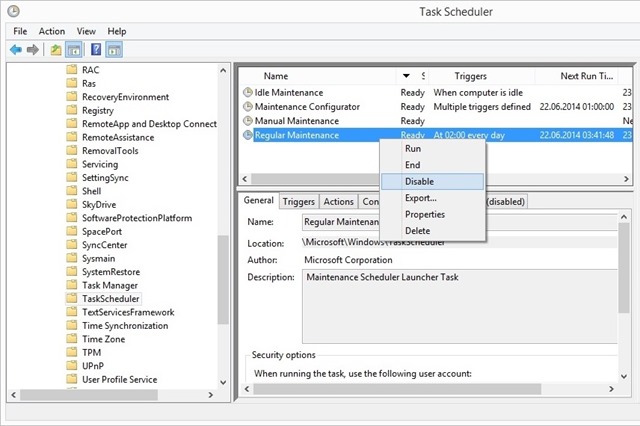Toggle the Show/Hide Action Pane icon
The height and width of the screenshot is (426, 640).
click(114, 50)
